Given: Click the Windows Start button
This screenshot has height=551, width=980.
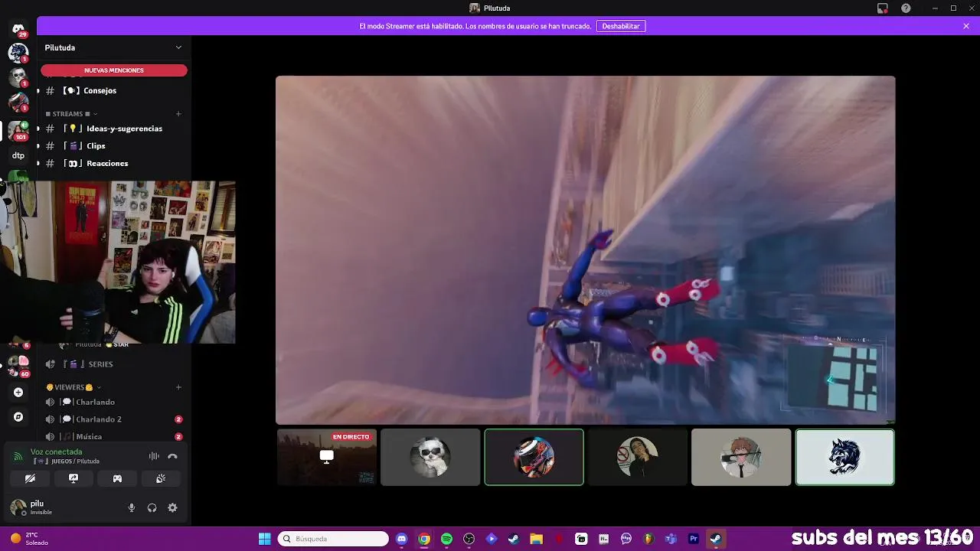Looking at the screenshot, I should tap(264, 539).
